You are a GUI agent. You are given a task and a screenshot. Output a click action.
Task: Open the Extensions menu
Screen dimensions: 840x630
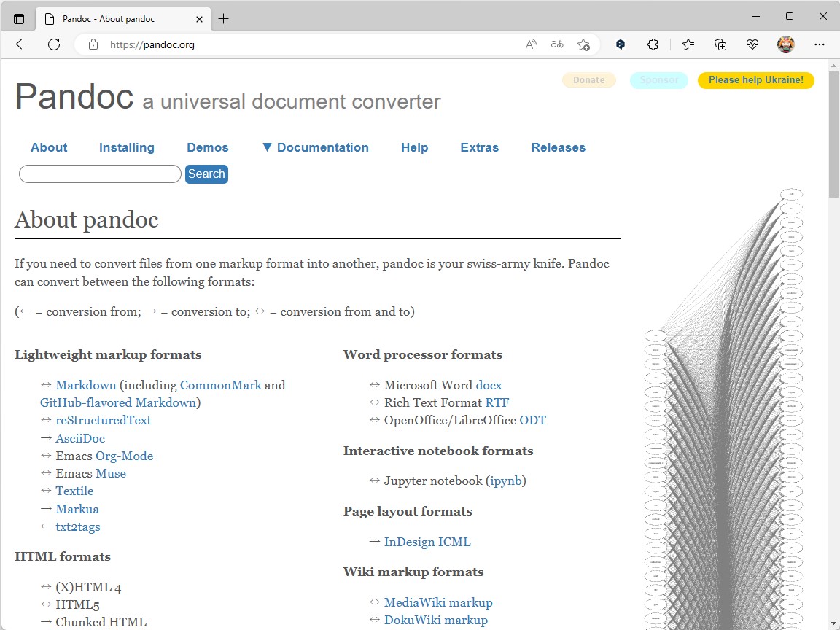pos(653,44)
